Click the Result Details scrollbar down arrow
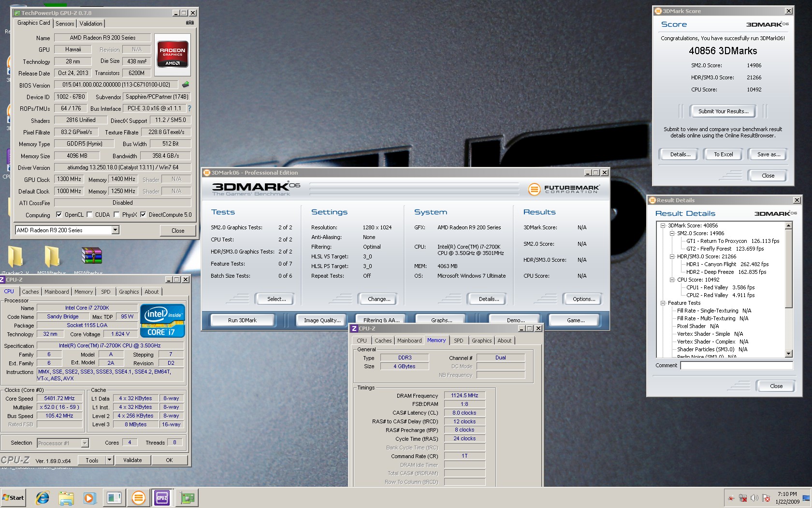 789,354
